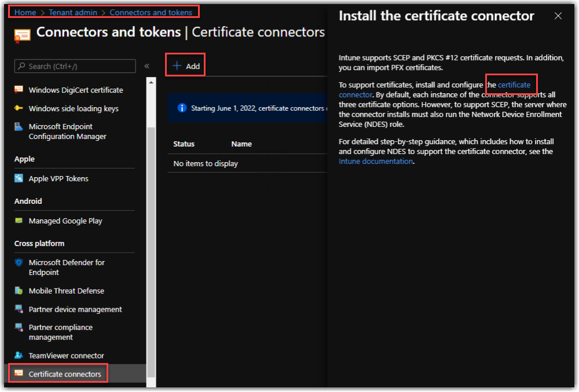
Task: Click the Certificate connectors sidebar icon
Action: [19, 373]
